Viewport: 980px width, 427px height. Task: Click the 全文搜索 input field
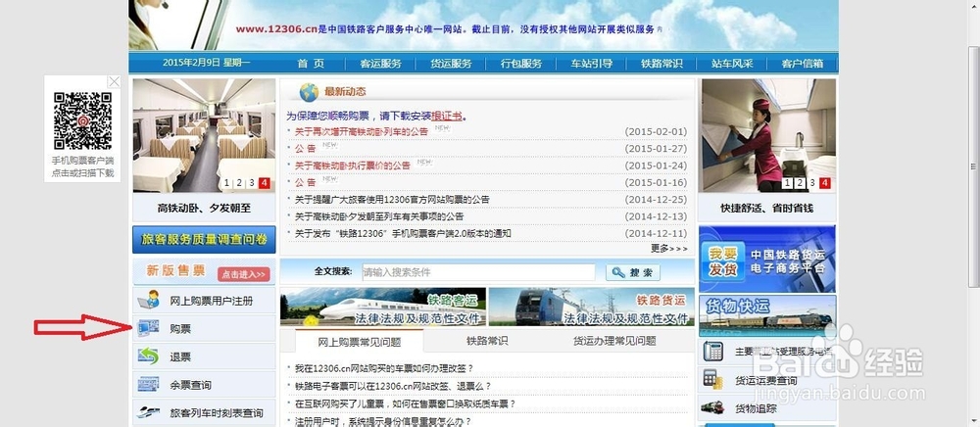[478, 272]
